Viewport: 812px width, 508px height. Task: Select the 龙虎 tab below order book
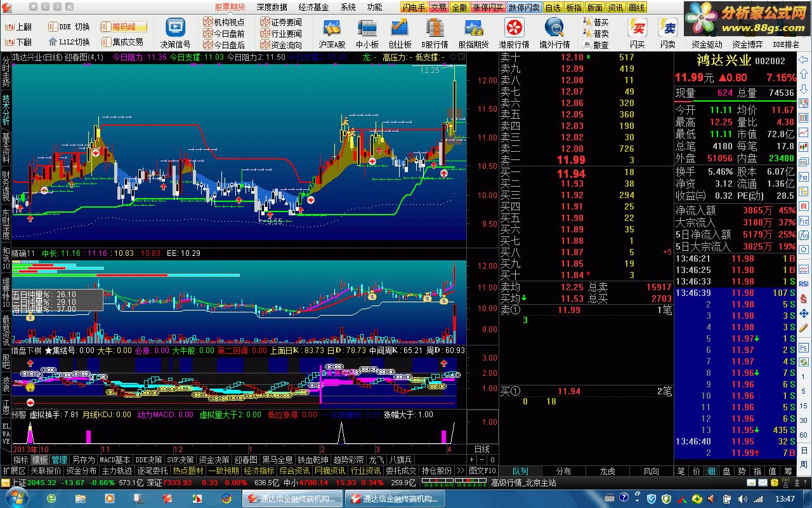[x=607, y=471]
